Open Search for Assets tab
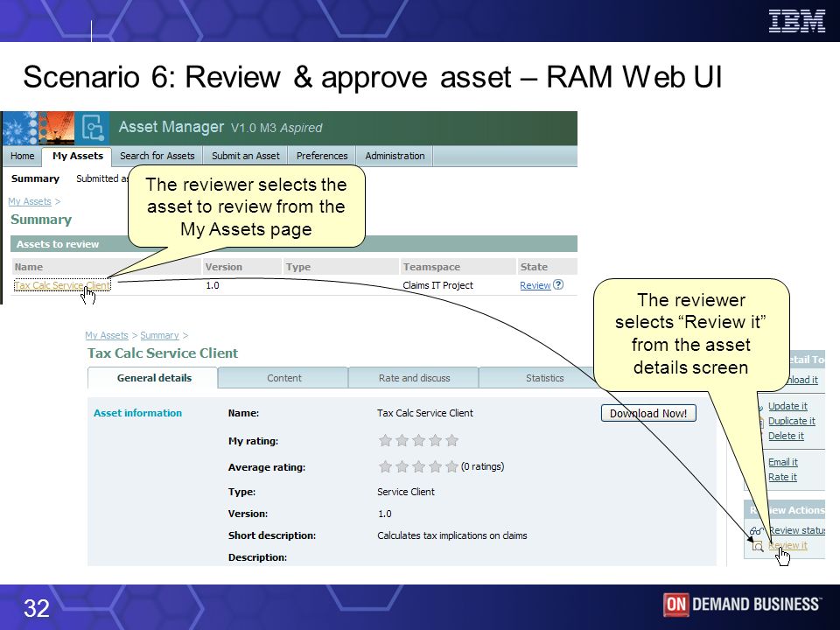 [x=157, y=156]
